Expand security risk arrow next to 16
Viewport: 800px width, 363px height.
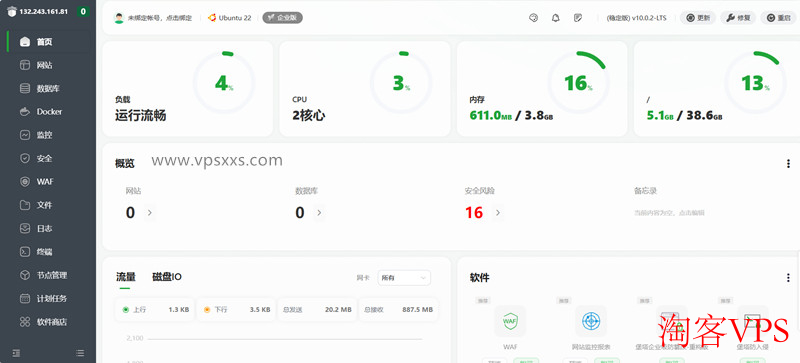tap(497, 213)
